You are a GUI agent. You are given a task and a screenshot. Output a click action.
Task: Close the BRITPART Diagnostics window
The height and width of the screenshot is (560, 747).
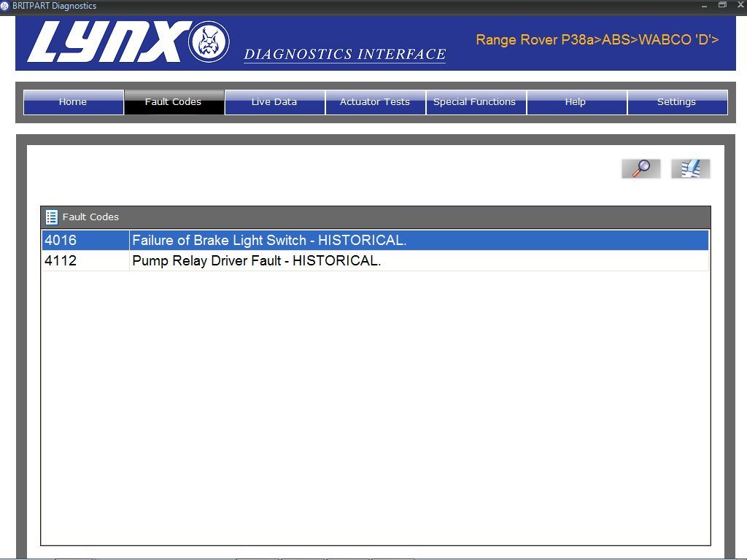(741, 5)
